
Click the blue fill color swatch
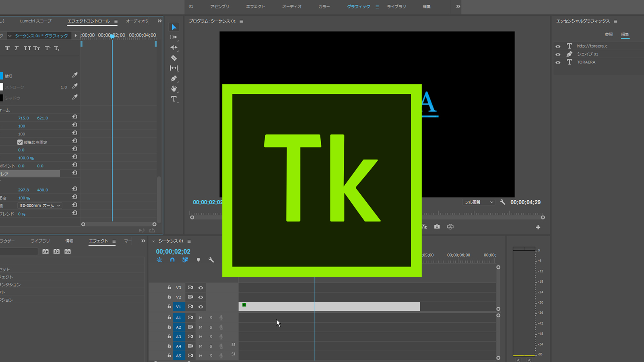(x=1, y=76)
